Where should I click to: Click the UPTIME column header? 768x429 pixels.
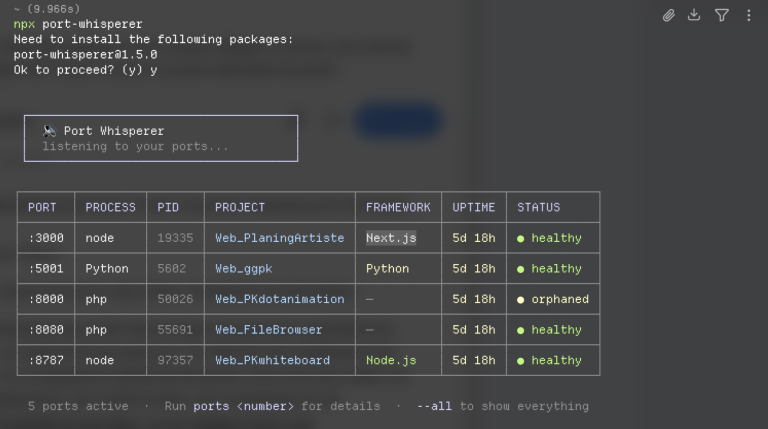(x=474, y=208)
